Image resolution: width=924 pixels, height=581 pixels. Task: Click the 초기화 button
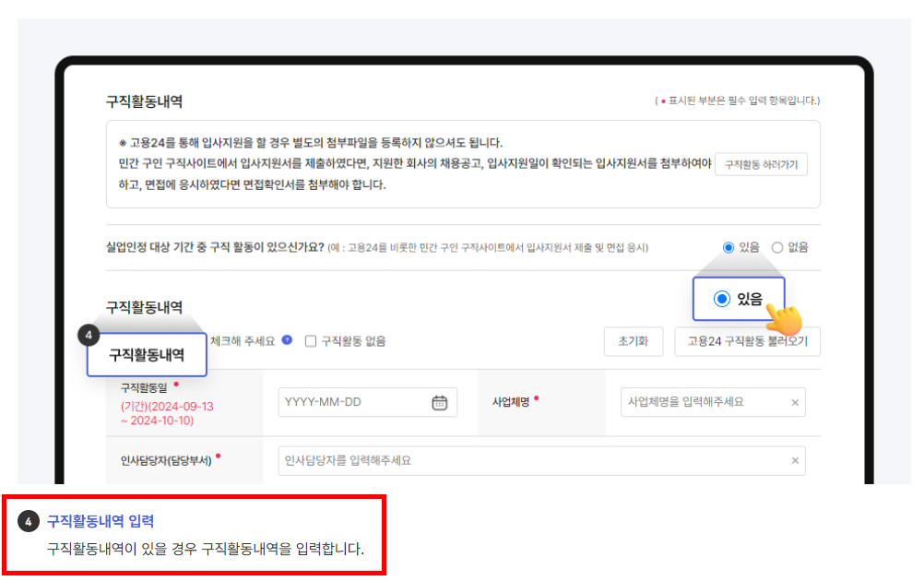pos(634,341)
